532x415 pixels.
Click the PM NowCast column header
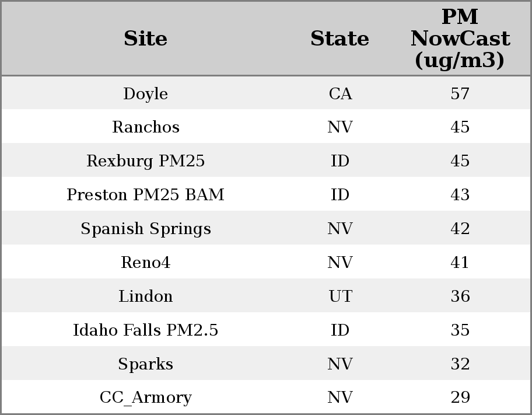click(x=460, y=39)
